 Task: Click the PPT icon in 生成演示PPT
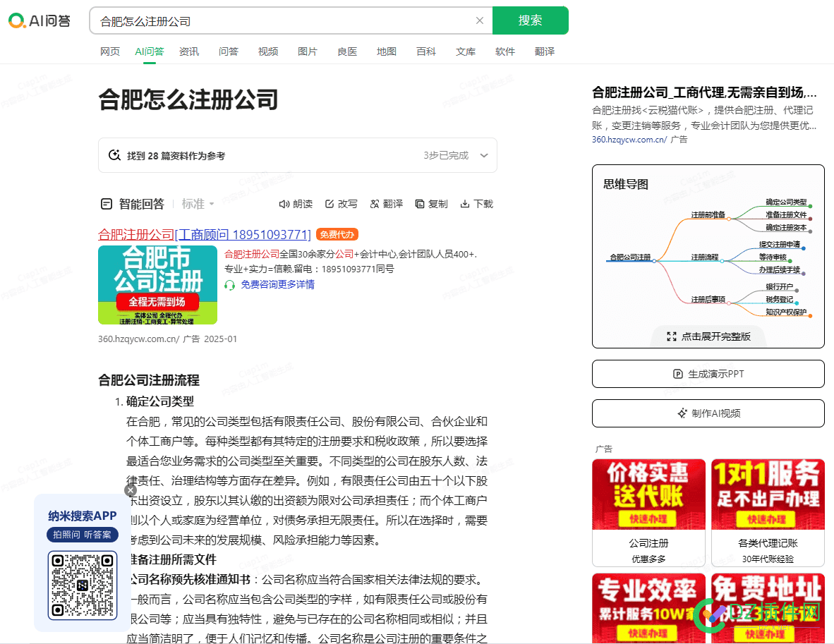(677, 374)
